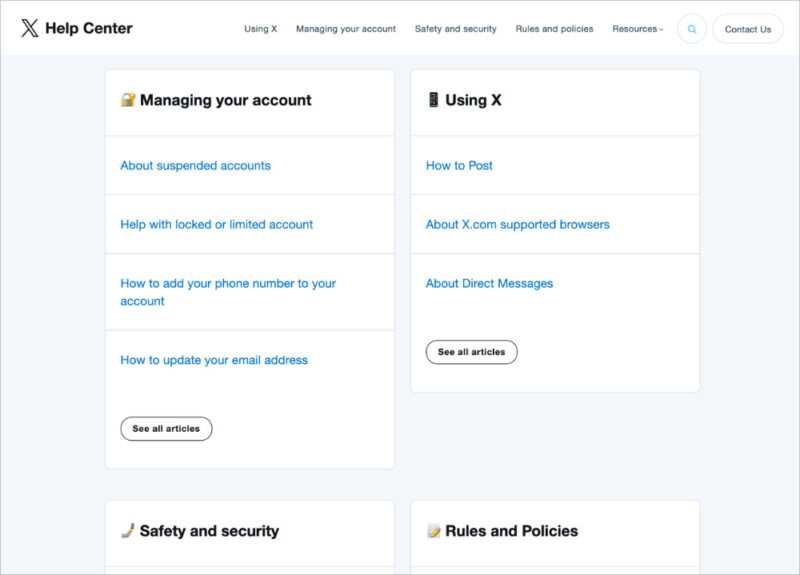Open Using X in top navigation
This screenshot has width=800, height=575.
point(260,29)
